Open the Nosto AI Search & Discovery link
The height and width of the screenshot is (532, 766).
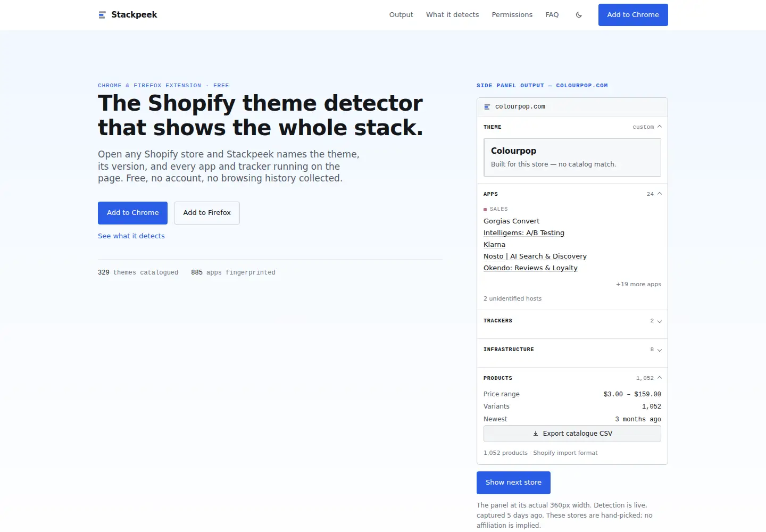click(535, 256)
